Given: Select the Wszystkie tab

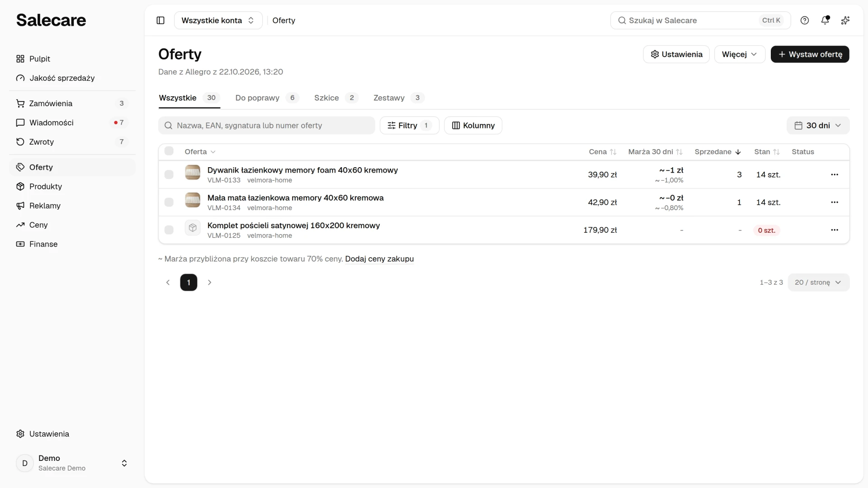Looking at the screenshot, I should [x=189, y=98].
